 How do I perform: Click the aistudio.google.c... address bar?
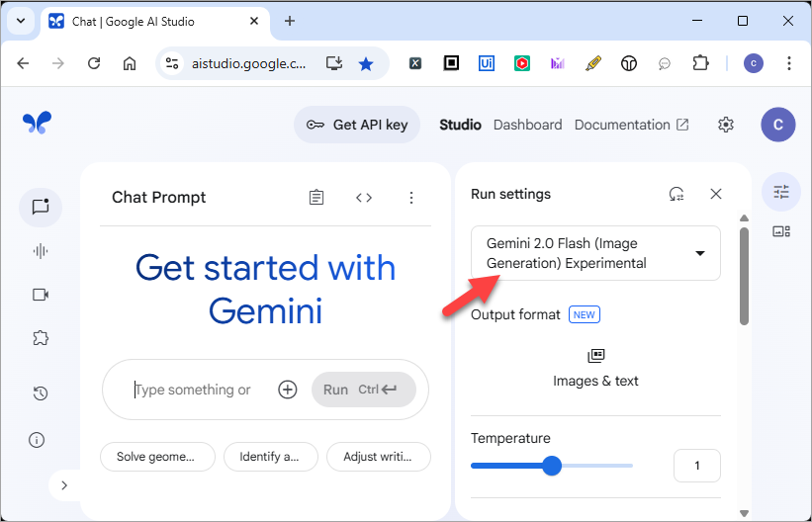click(x=248, y=63)
